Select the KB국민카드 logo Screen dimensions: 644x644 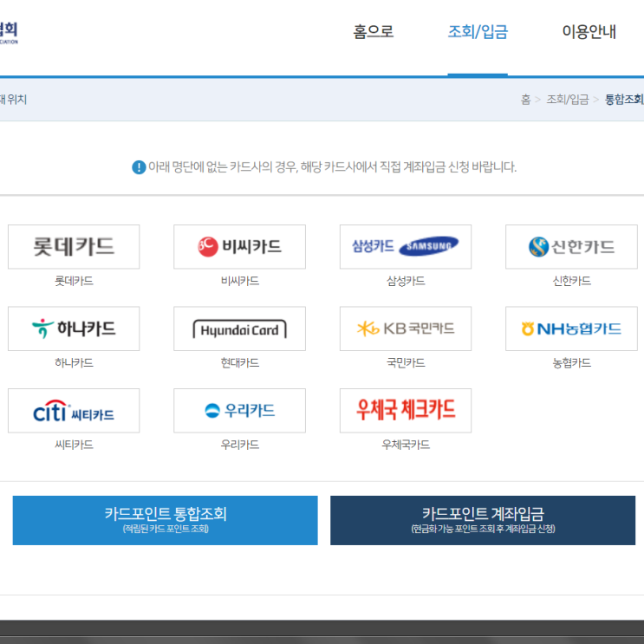point(406,329)
